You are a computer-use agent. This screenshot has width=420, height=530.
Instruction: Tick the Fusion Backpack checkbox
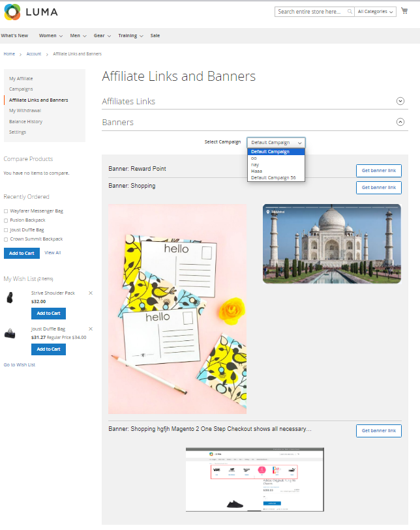(x=6, y=220)
